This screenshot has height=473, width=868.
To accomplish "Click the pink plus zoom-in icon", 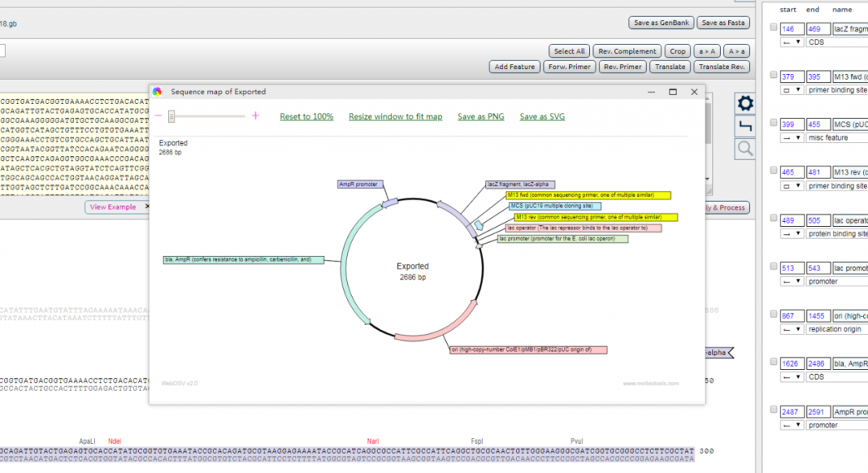I will [x=256, y=116].
